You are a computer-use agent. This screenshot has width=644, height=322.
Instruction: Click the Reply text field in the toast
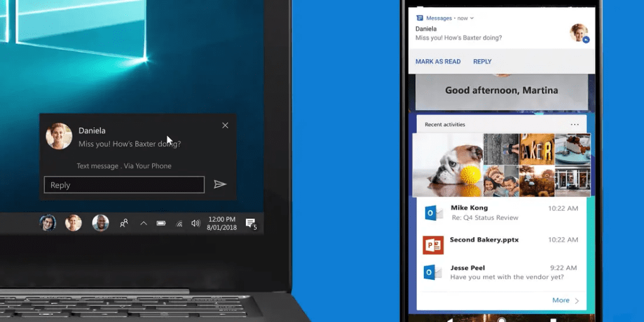124,185
